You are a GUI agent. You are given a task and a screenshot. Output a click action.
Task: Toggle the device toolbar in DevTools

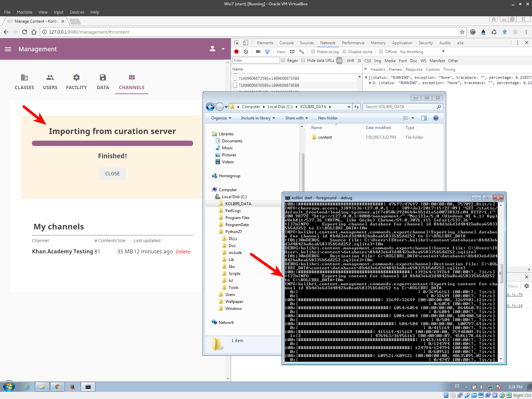coord(245,43)
